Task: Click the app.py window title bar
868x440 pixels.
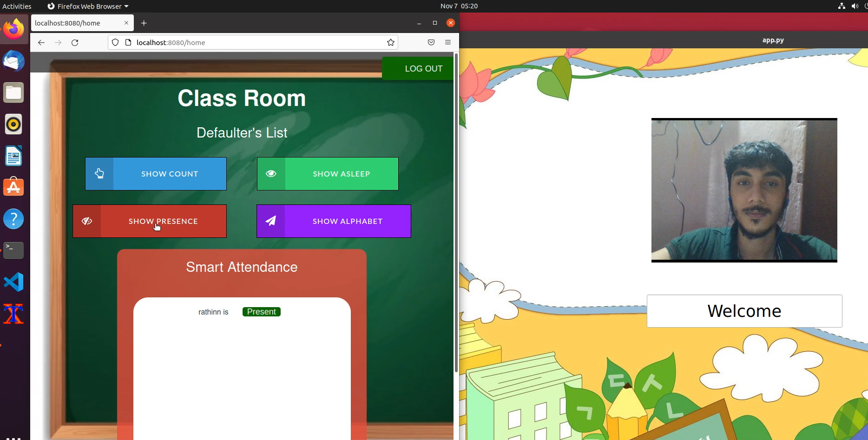Action: 664,40
